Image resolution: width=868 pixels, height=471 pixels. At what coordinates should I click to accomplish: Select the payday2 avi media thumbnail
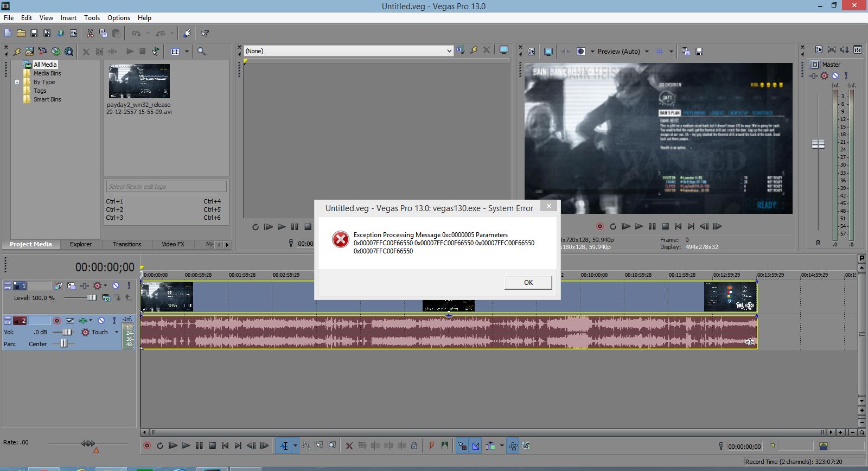139,81
